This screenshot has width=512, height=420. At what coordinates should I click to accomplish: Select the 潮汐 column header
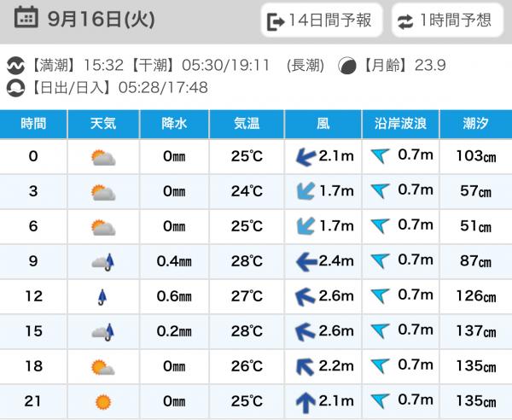pos(475,123)
